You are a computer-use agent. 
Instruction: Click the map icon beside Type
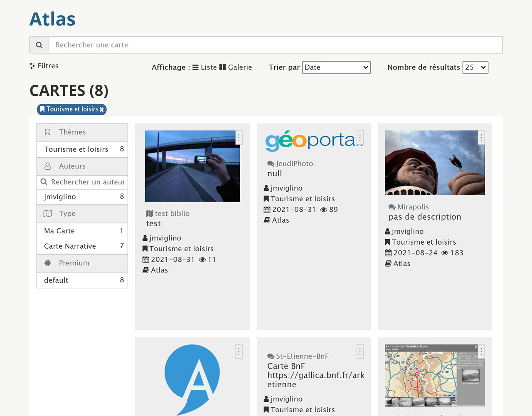pos(47,213)
